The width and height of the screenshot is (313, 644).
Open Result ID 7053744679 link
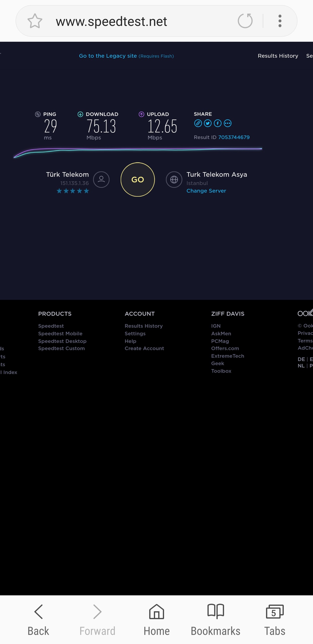(234, 137)
